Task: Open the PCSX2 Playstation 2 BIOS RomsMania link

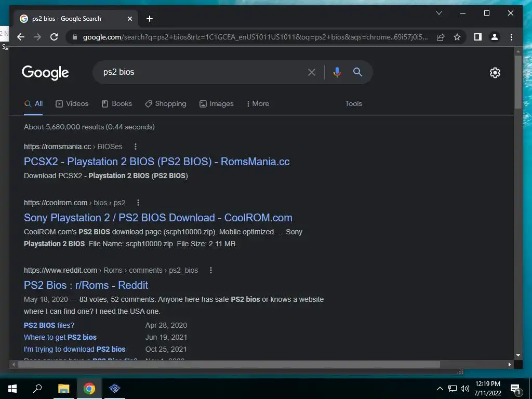Action: tap(157, 162)
